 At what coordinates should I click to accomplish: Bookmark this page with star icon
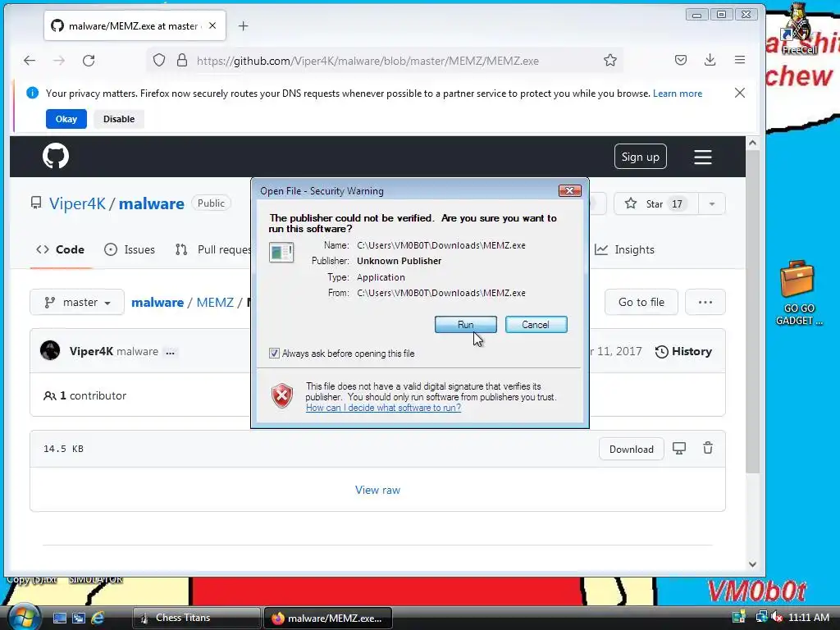click(x=610, y=60)
